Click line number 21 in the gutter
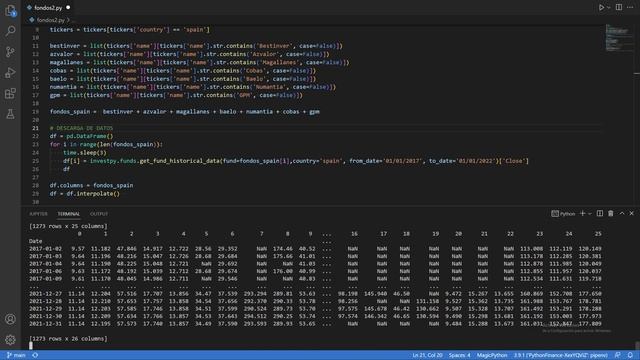640x360 pixels. pyautogui.click(x=36, y=128)
